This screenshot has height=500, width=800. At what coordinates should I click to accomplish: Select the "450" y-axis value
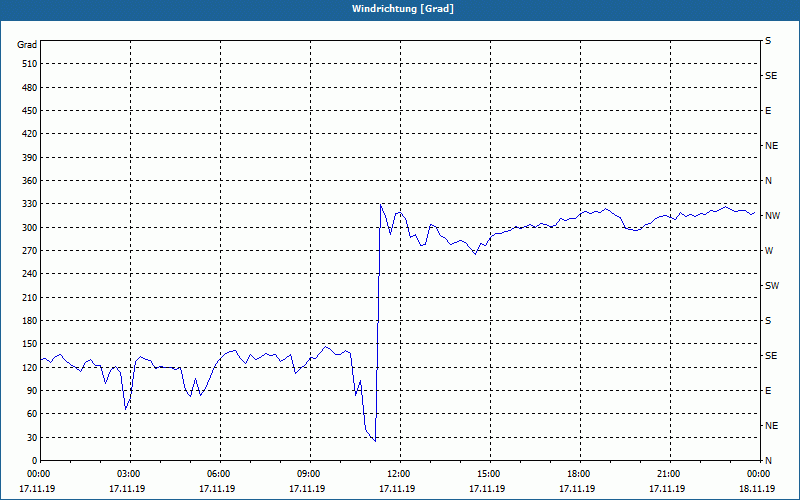point(30,111)
